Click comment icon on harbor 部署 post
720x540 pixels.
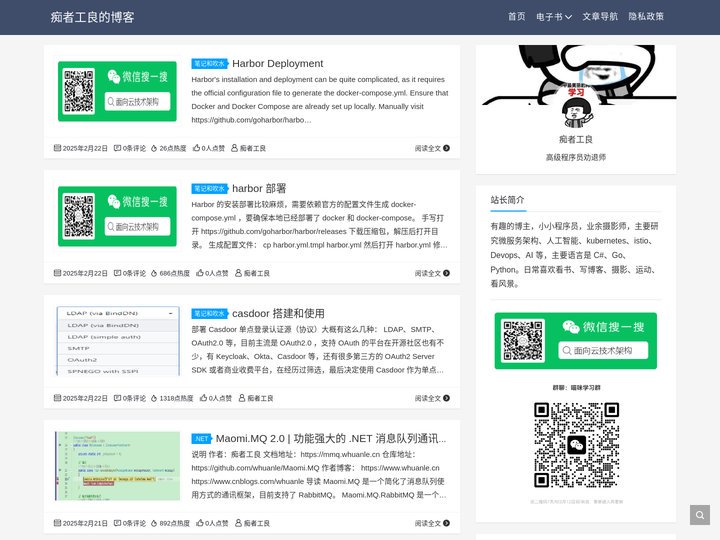tap(118, 273)
